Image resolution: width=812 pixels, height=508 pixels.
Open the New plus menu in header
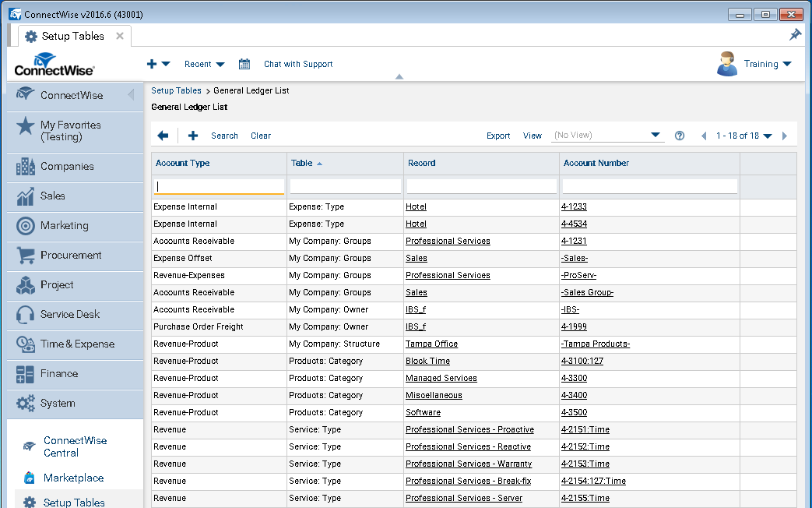pos(158,64)
